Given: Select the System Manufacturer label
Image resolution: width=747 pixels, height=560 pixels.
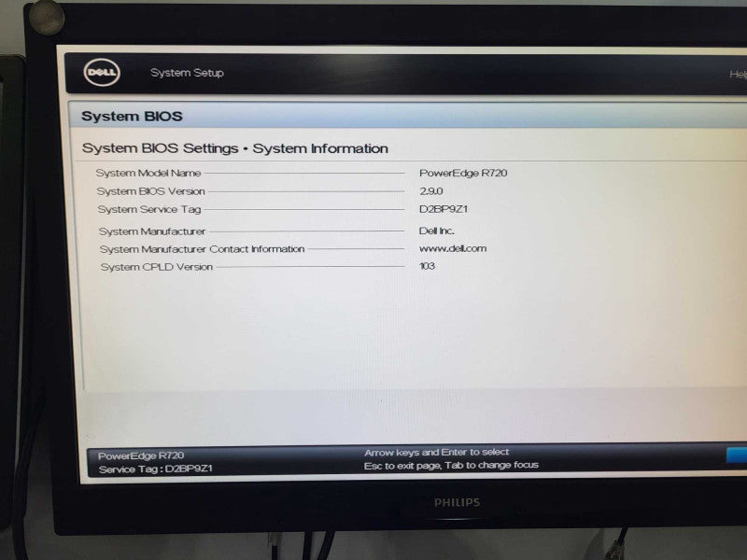Looking at the screenshot, I should click(152, 231).
